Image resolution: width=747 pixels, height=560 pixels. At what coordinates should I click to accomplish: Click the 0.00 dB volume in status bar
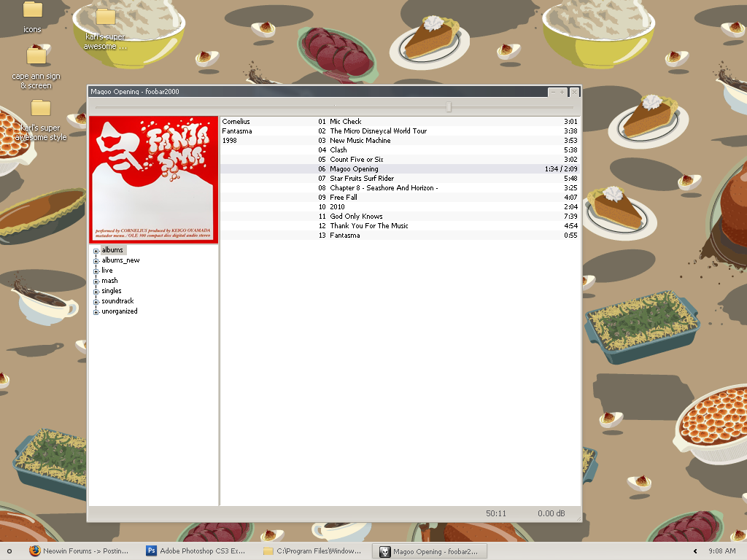(x=551, y=513)
